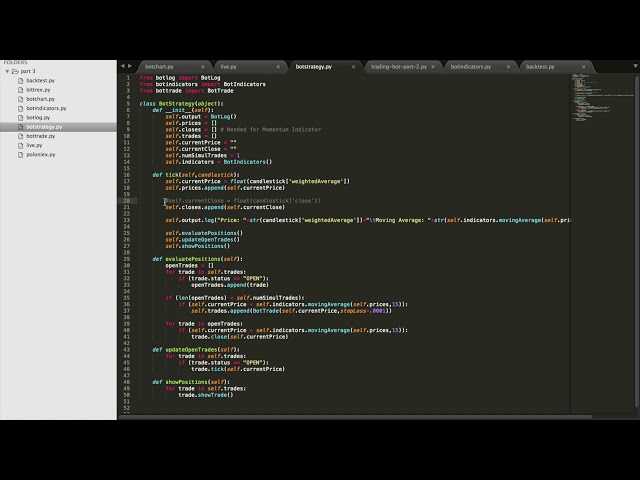640x480 pixels.
Task: Open live.py in the sidebar
Action: coord(34,145)
